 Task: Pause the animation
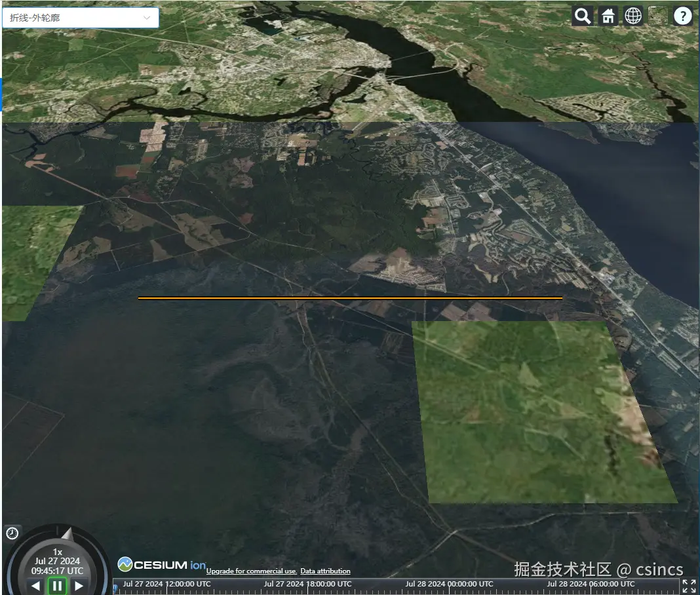(57, 586)
